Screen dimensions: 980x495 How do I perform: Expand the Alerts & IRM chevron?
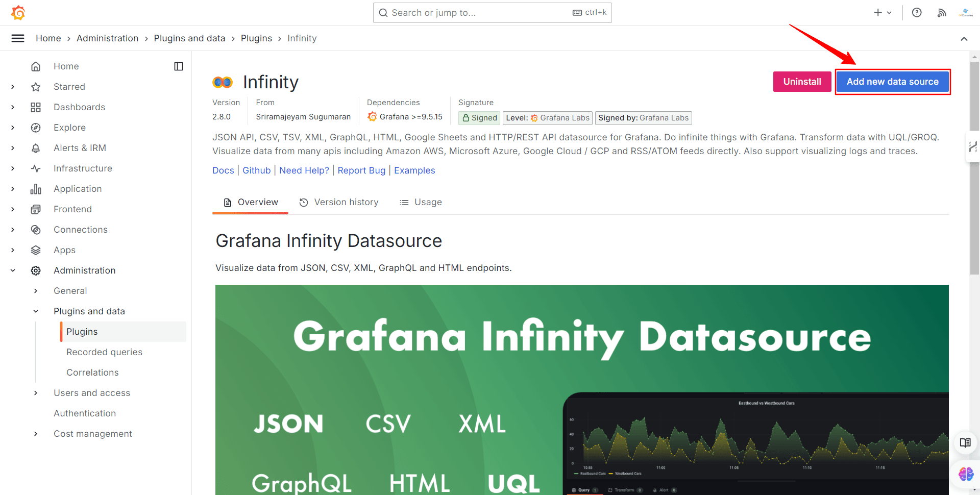(13, 148)
